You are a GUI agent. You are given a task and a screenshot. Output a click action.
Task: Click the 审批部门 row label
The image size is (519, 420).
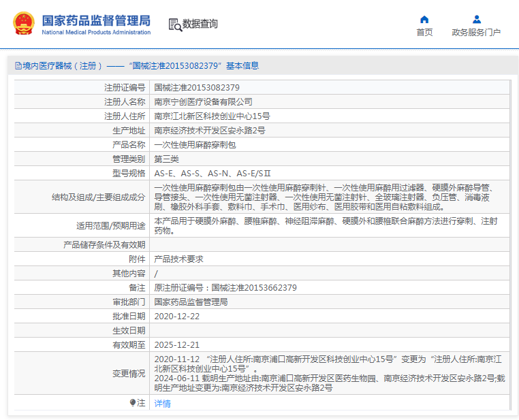pos(129,302)
